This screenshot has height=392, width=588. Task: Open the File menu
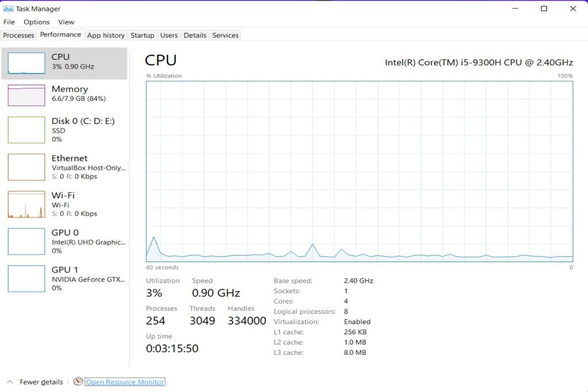coord(9,22)
